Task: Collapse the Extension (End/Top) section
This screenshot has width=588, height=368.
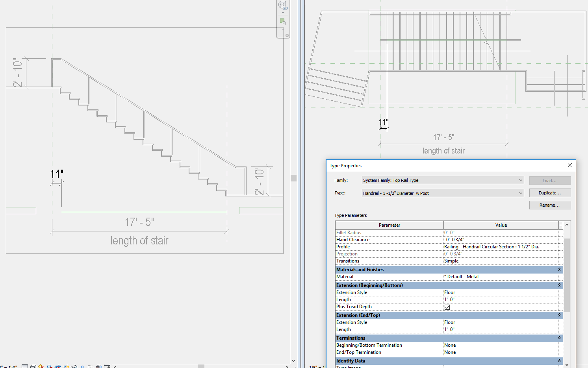Action: point(559,315)
